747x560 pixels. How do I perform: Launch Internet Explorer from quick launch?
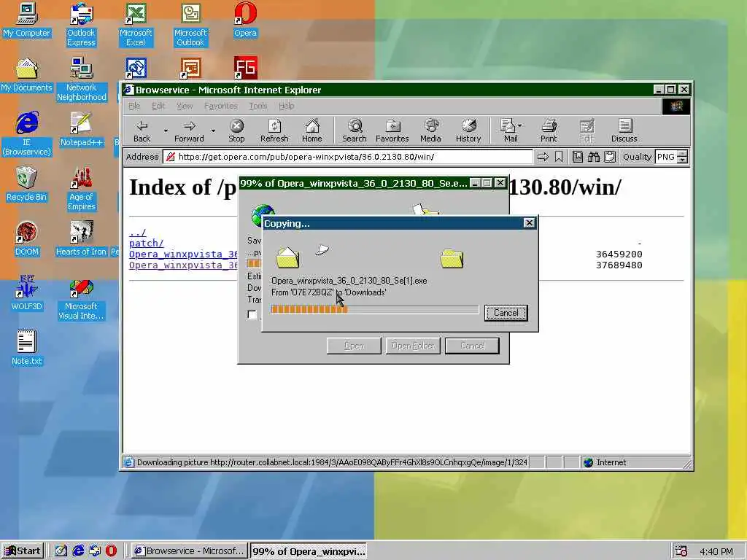[78, 551]
